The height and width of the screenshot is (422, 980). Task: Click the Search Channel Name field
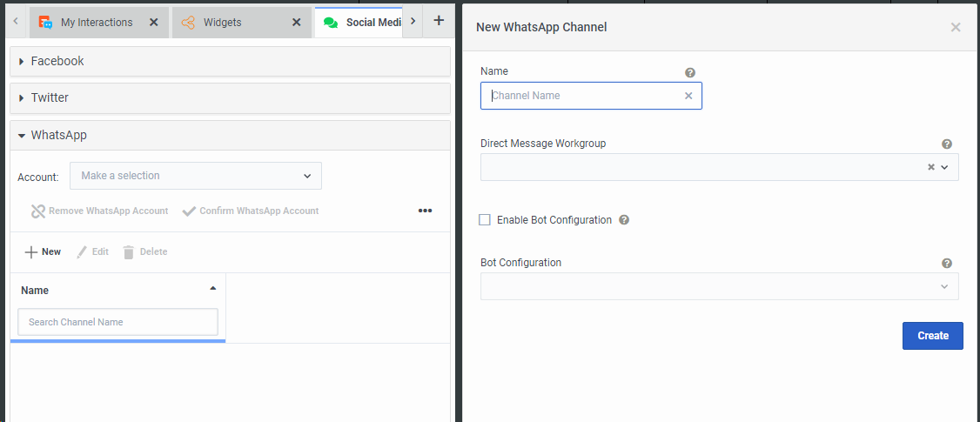(117, 322)
